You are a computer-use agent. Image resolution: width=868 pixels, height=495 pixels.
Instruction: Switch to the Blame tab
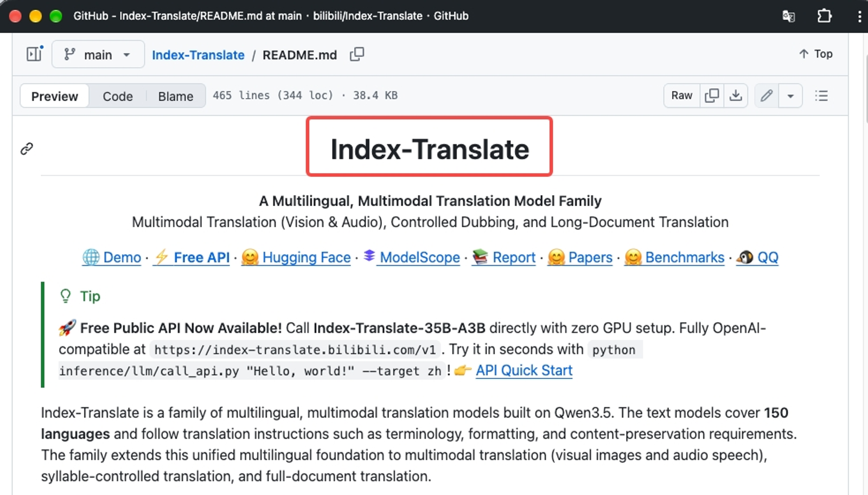pyautogui.click(x=176, y=96)
